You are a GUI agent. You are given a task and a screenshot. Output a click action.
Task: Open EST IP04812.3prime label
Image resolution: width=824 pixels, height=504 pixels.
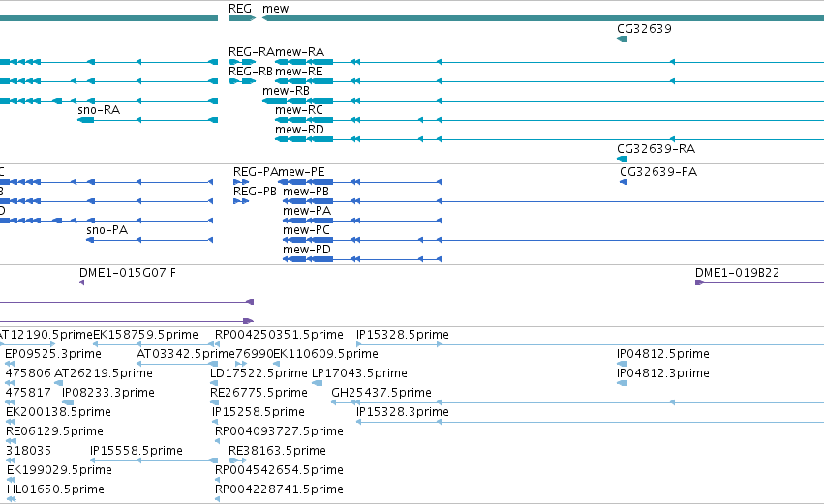(x=663, y=373)
